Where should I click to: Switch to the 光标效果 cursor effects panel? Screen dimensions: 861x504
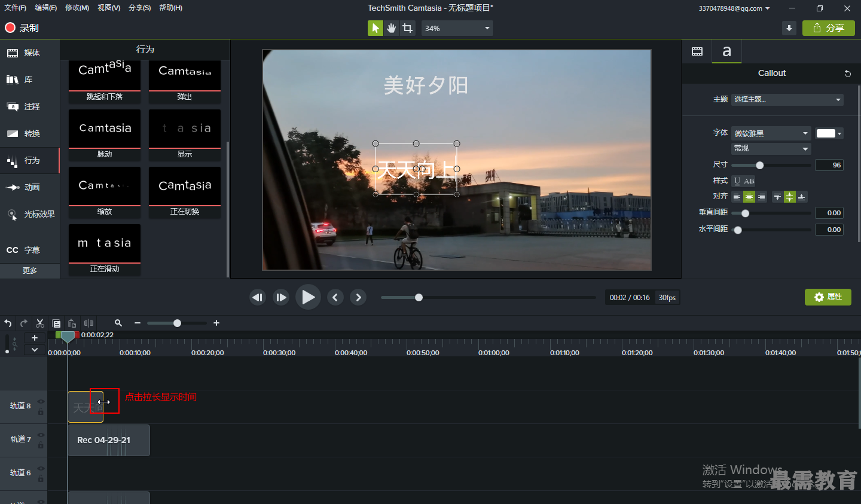click(30, 215)
